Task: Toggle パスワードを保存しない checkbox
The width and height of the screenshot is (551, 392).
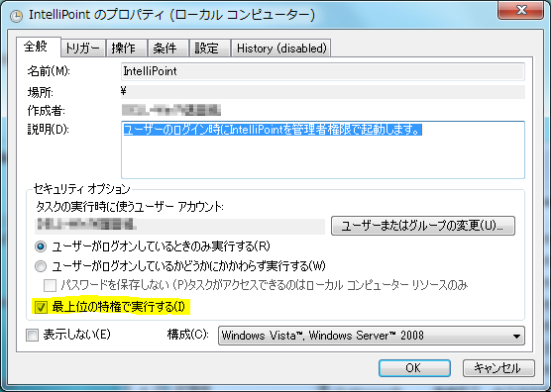Action: [50, 285]
